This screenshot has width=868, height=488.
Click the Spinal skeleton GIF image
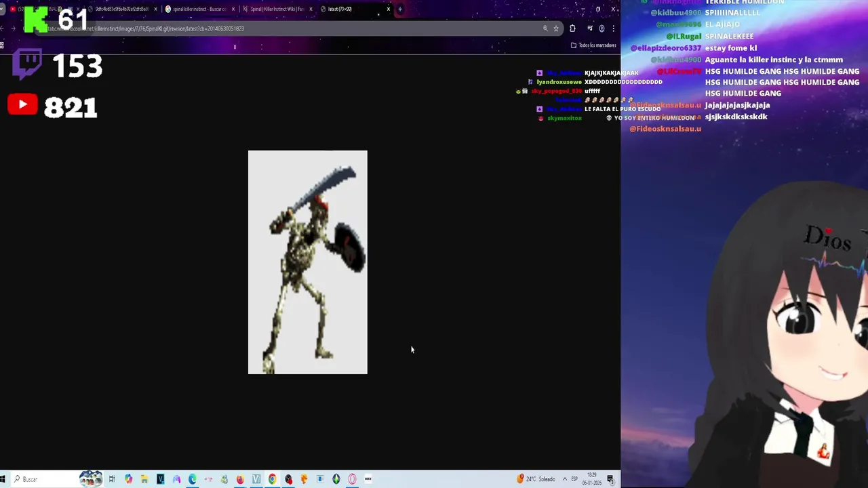(x=308, y=262)
